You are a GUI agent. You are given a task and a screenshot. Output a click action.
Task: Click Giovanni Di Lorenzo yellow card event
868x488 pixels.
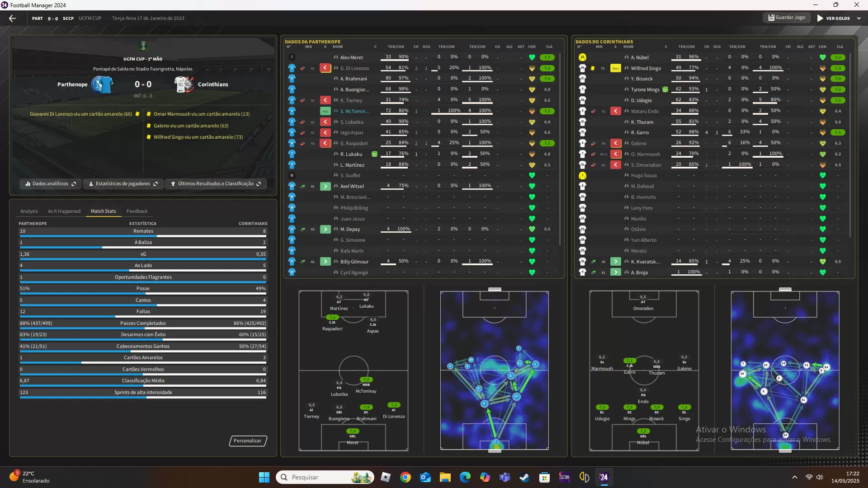[81, 114]
